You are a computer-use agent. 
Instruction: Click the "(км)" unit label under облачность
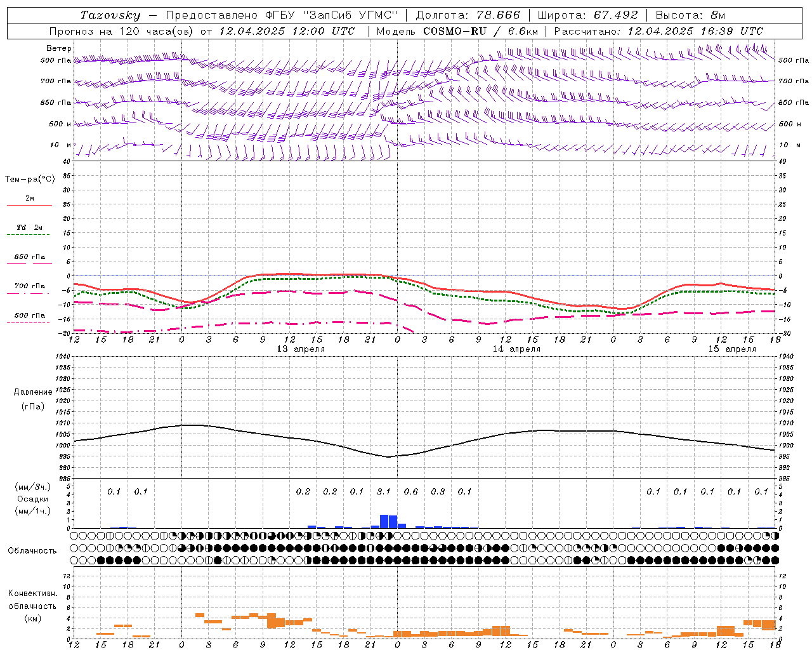(x=32, y=618)
